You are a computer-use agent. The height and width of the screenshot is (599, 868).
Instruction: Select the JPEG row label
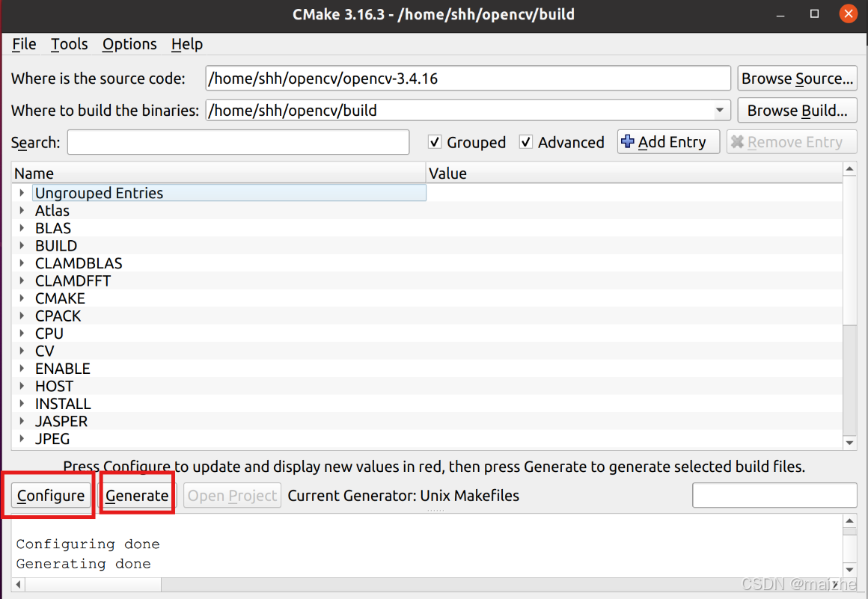tap(52, 439)
